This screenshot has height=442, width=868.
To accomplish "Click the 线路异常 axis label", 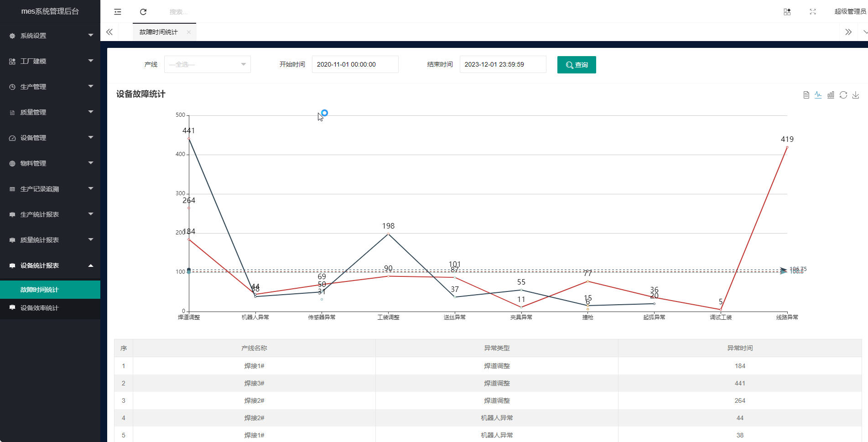I will pyautogui.click(x=787, y=317).
